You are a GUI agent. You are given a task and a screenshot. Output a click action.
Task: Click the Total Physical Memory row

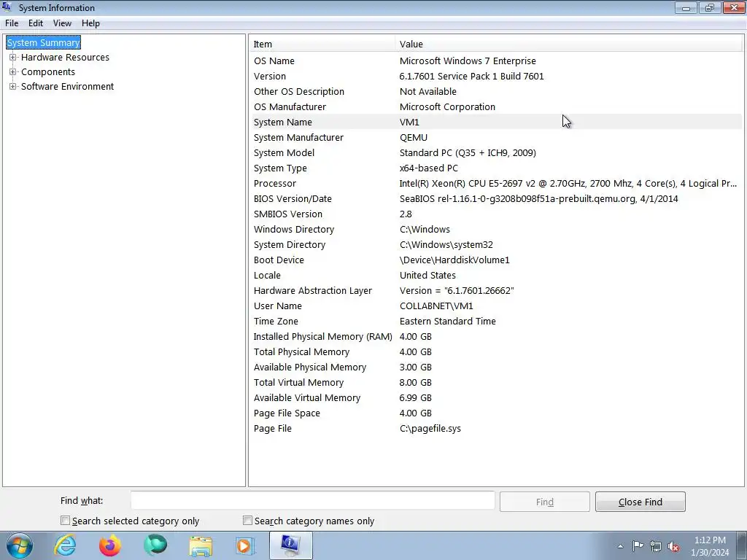point(496,351)
